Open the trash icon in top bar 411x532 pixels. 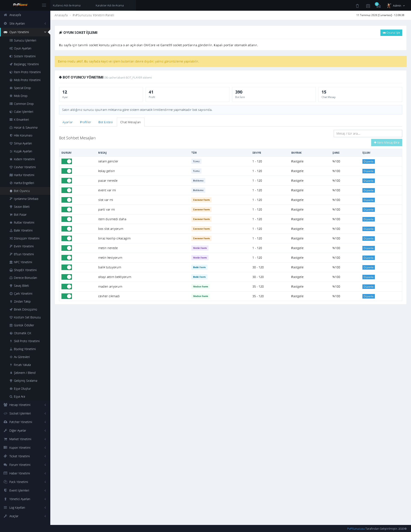tap(357, 6)
